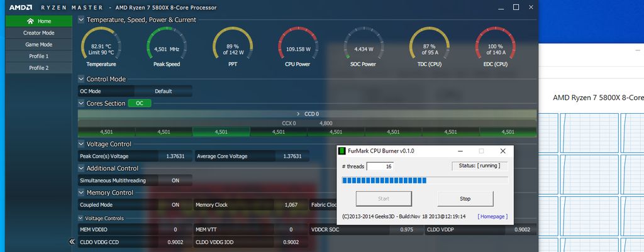Viewport: 644px width, 252px height.
Task: Minimize the FurMark CPU Burner window
Action: point(460,151)
